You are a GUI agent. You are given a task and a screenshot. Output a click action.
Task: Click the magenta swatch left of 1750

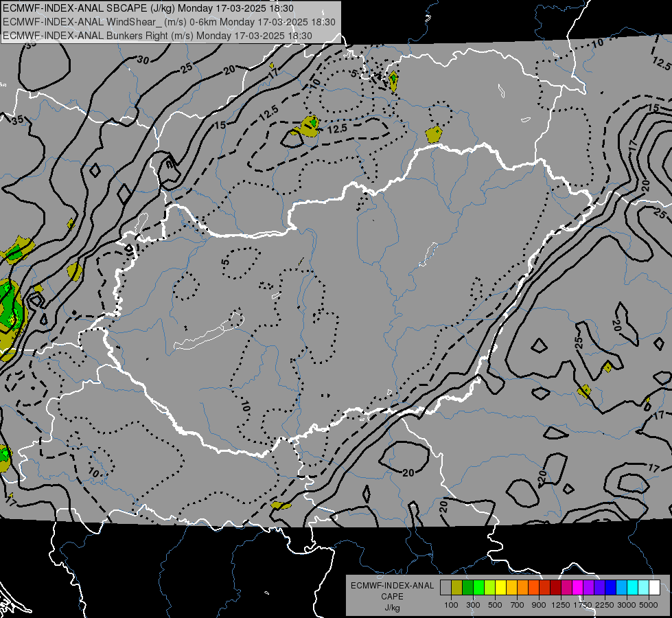point(578,587)
